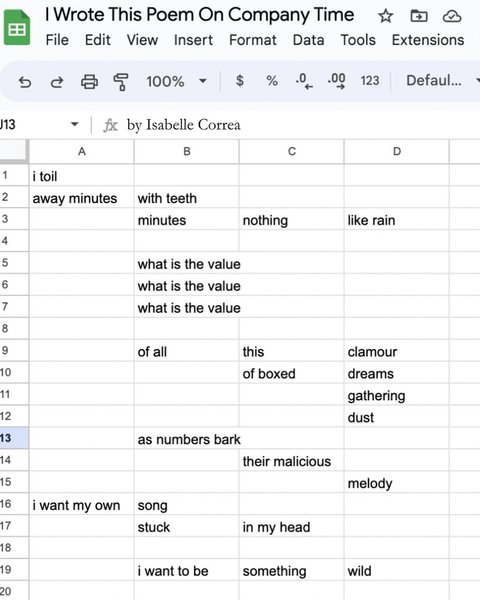Check the cloud document status icon

coord(452,16)
